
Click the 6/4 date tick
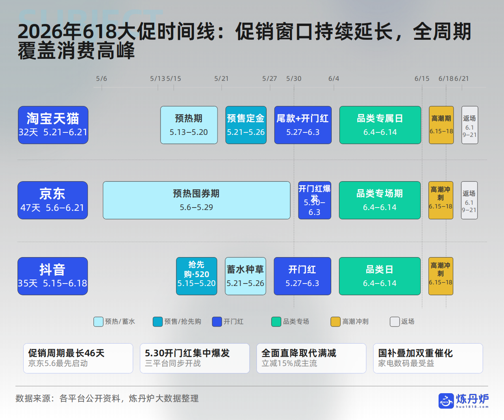point(334,78)
